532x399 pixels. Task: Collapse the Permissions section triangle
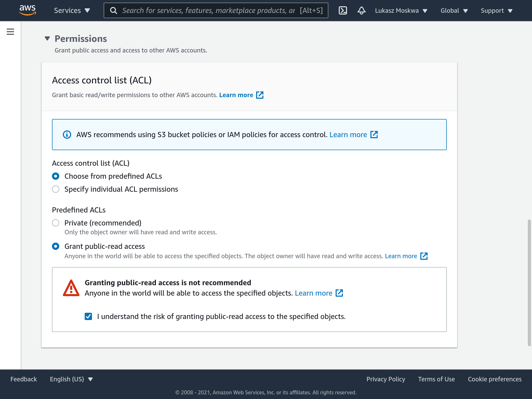click(x=47, y=39)
